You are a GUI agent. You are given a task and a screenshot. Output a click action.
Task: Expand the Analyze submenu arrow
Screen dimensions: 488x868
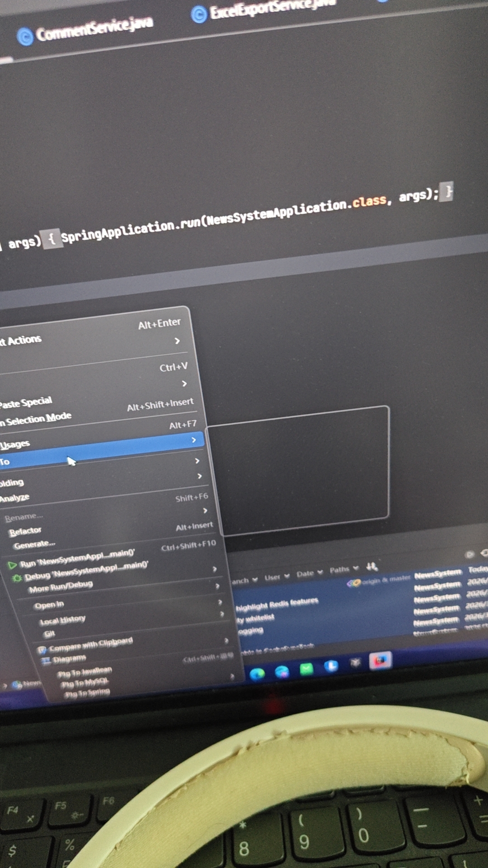click(x=199, y=476)
